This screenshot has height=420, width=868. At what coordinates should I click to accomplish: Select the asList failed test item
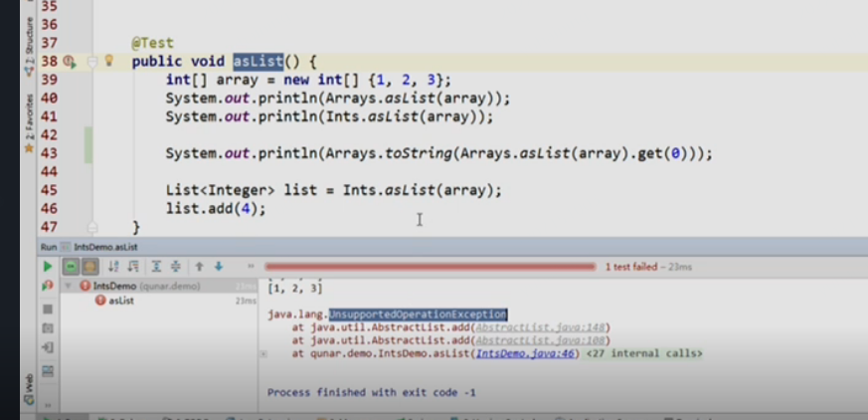(x=120, y=301)
